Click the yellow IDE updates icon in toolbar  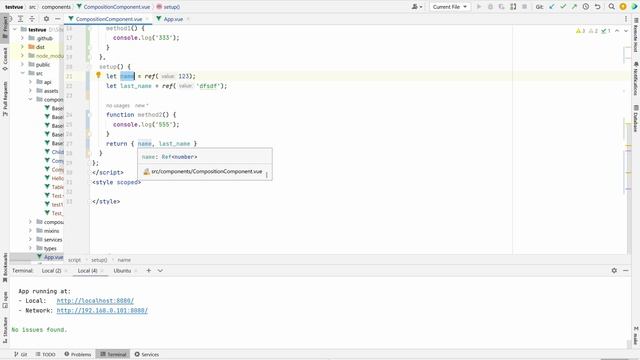623,7
